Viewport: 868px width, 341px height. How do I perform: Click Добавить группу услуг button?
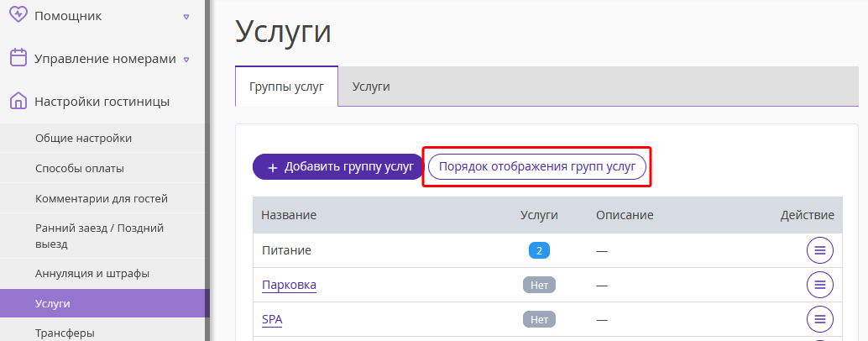coord(338,167)
